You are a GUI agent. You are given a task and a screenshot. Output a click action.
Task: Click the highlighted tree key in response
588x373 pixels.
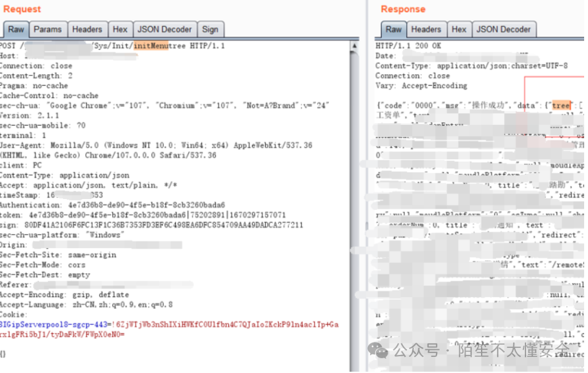pyautogui.click(x=561, y=106)
